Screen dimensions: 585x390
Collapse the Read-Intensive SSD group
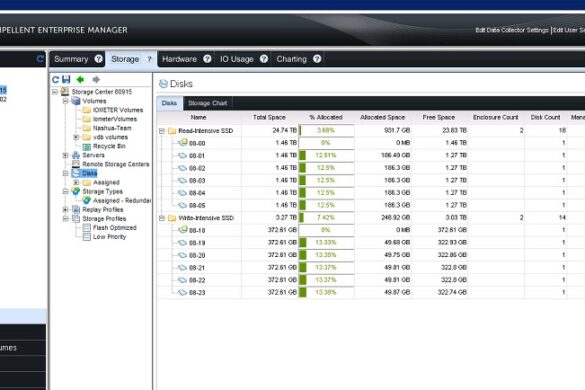162,131
